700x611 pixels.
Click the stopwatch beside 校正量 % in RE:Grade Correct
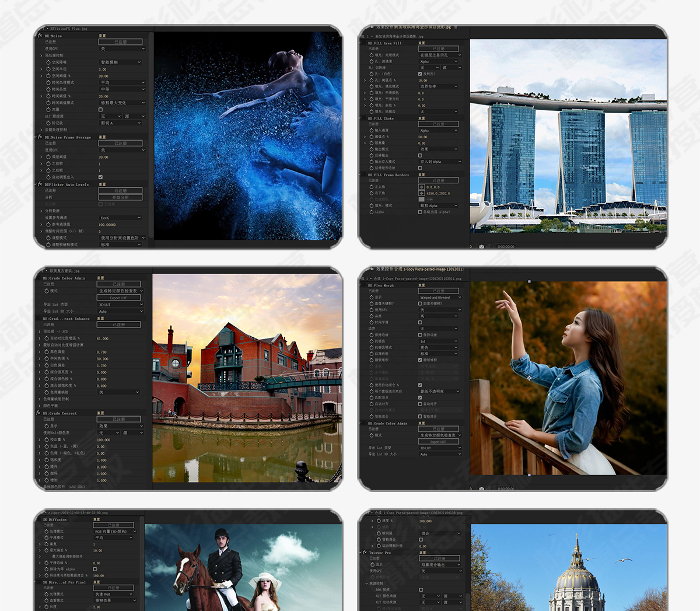(x=46, y=440)
